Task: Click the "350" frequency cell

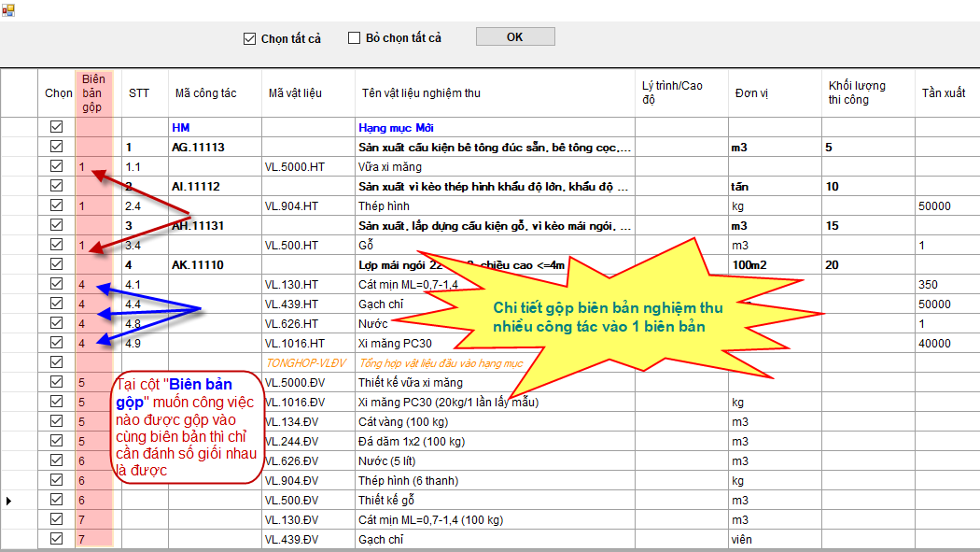Action: point(947,285)
